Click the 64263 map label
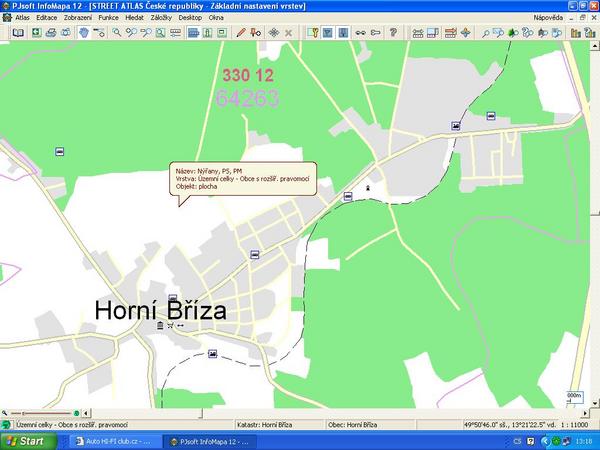The height and width of the screenshot is (450, 600). (248, 98)
